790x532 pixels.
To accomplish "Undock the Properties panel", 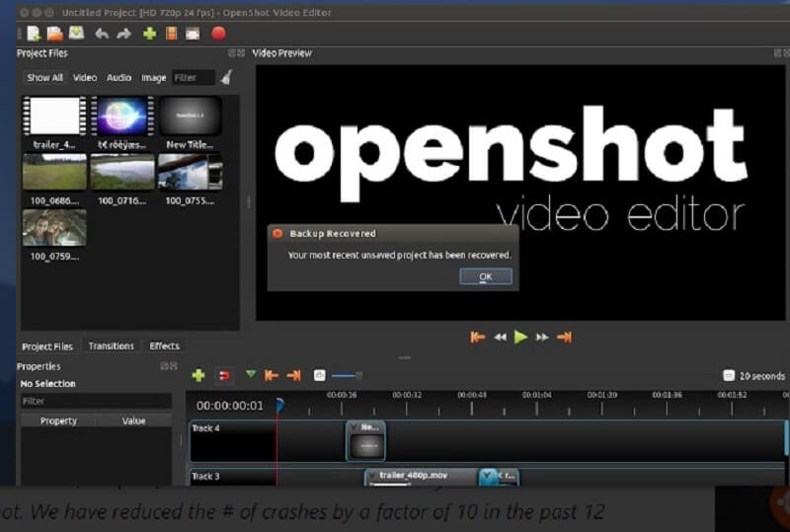I will point(164,366).
